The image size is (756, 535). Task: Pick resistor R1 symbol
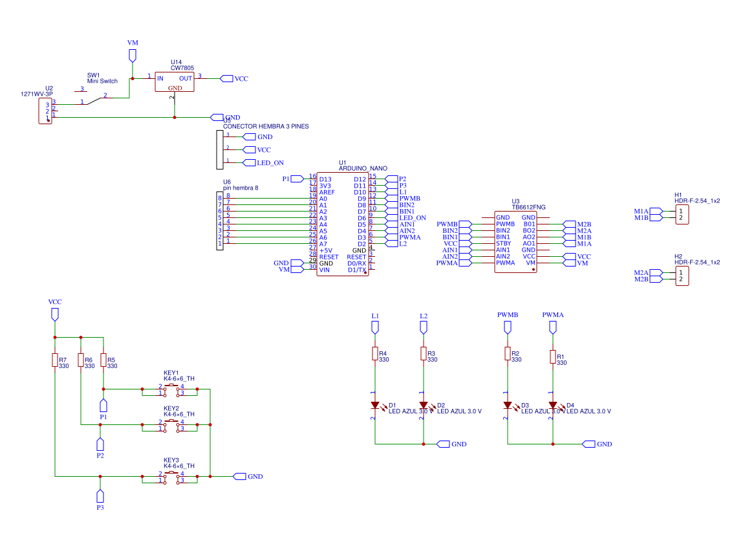coord(553,356)
